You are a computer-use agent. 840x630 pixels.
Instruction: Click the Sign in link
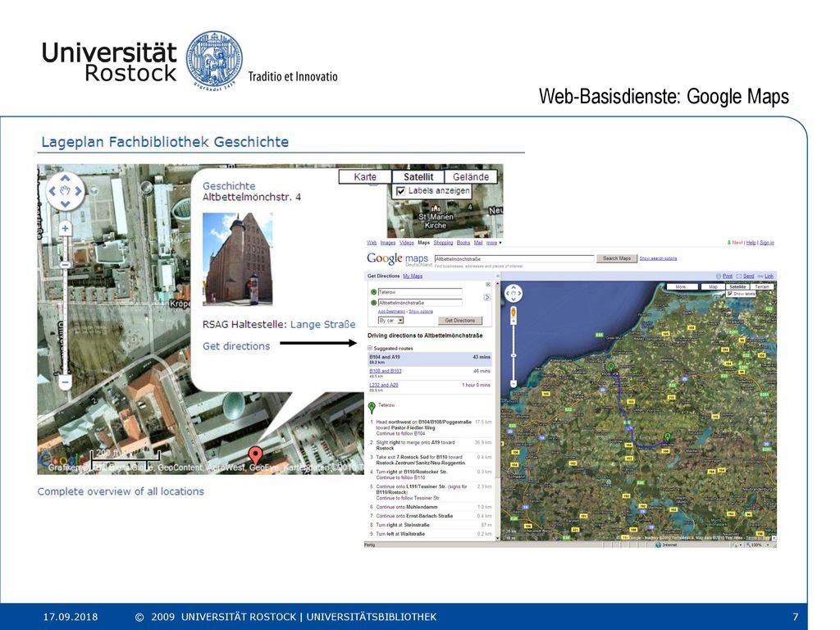[x=767, y=243]
